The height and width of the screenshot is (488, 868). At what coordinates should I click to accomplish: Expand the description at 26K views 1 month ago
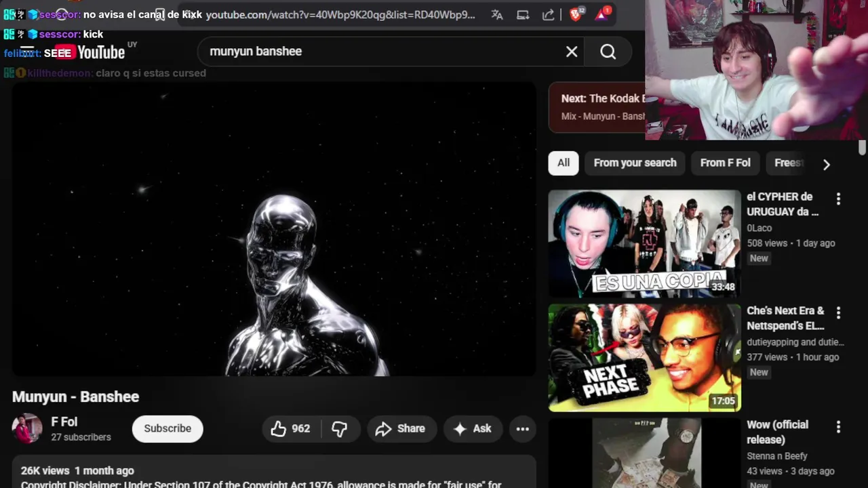77,470
